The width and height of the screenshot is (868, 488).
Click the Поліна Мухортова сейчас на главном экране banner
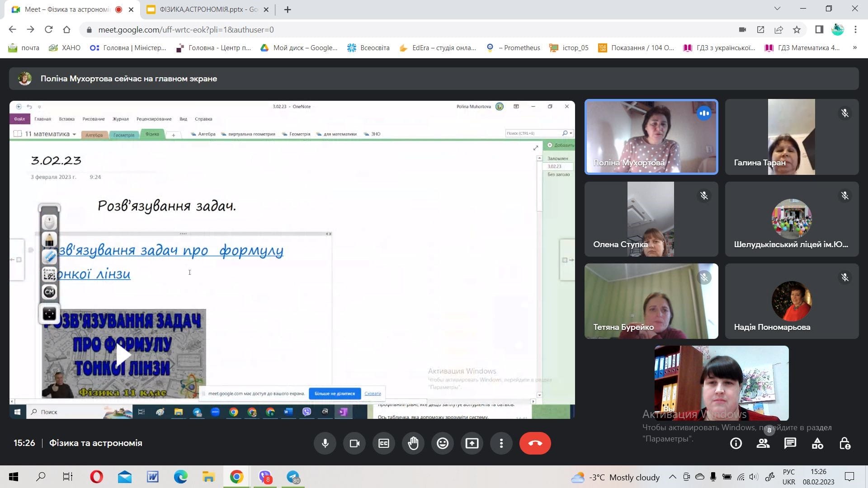coord(434,79)
